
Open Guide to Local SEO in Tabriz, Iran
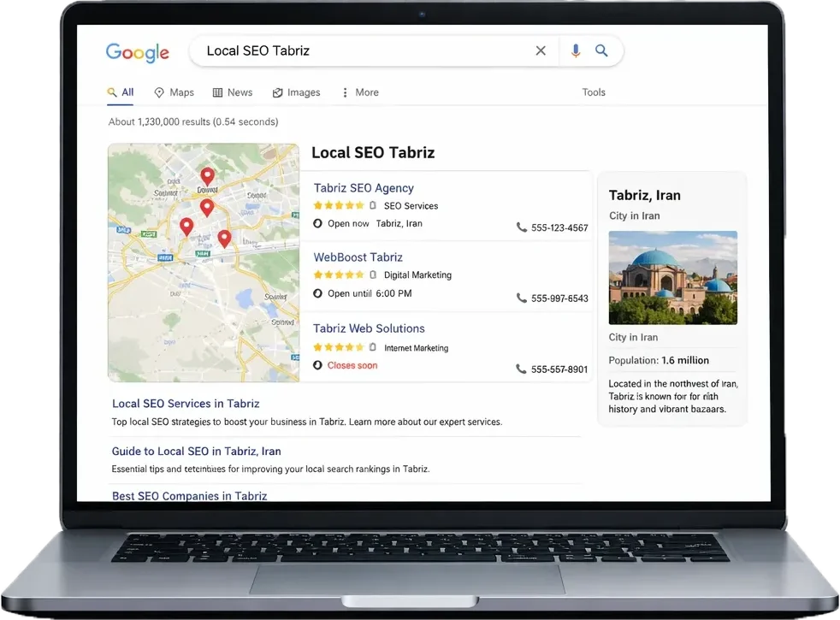point(196,451)
